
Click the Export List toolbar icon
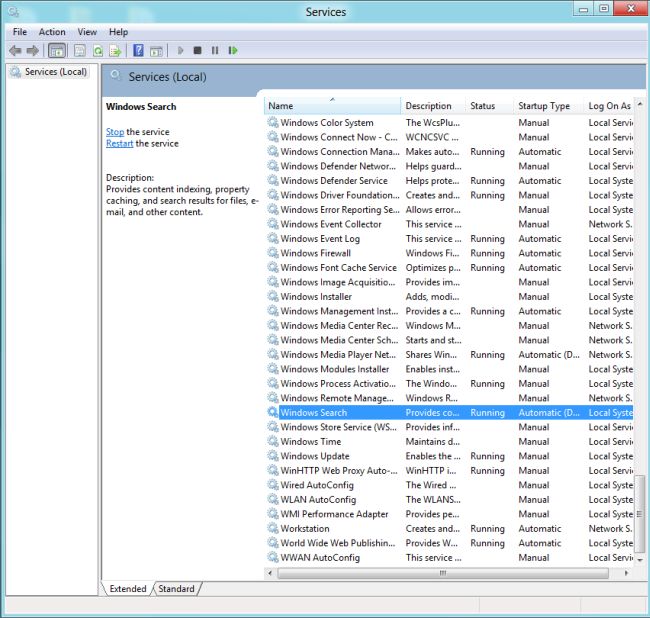[115, 51]
